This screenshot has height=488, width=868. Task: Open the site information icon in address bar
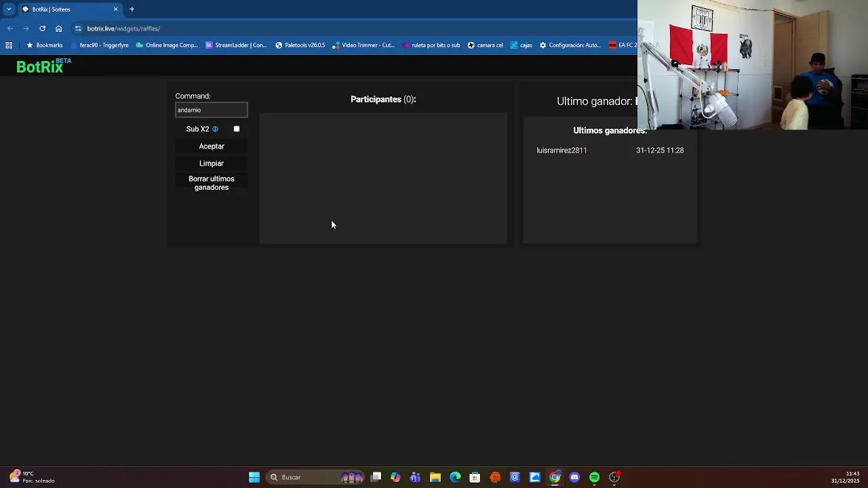tap(78, 28)
